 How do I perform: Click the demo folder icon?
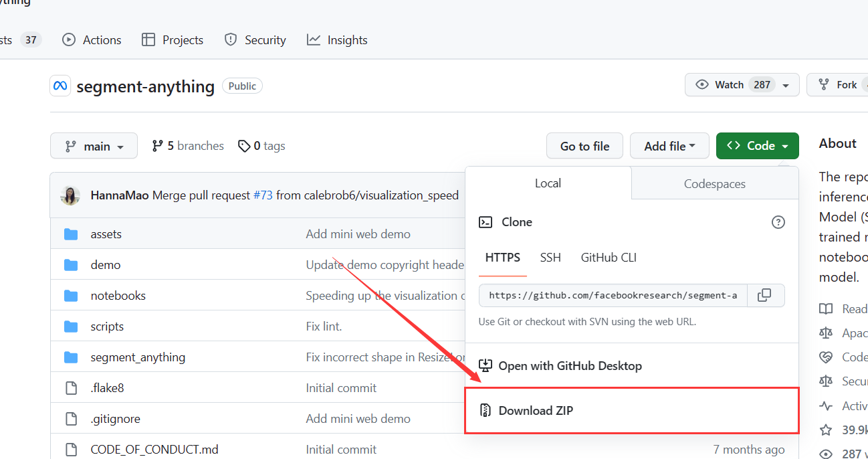pyautogui.click(x=71, y=265)
